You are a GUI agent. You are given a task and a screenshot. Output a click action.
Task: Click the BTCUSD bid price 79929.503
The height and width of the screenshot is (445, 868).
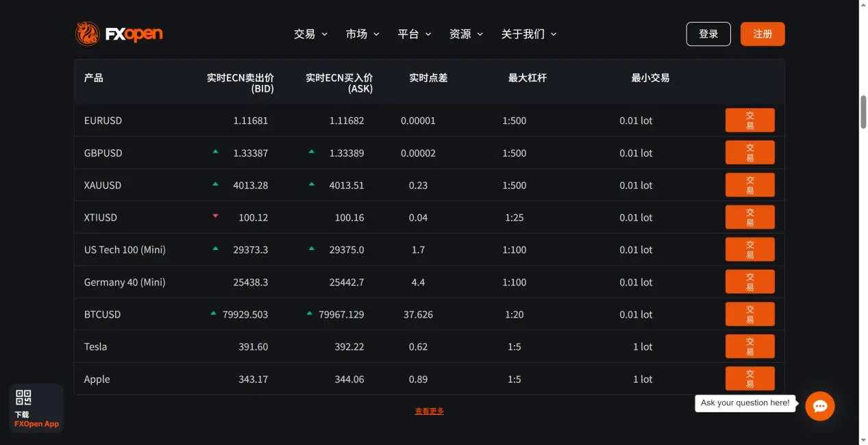tap(245, 314)
